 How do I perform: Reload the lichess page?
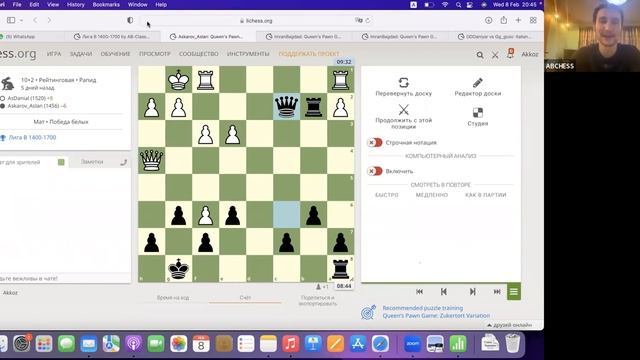(x=368, y=20)
